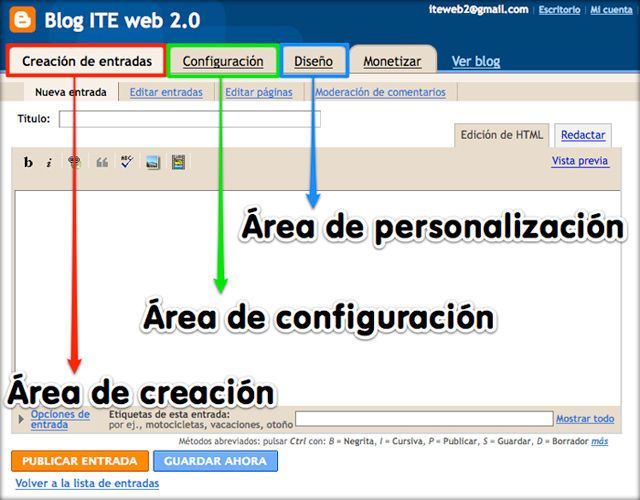Click the italic formatting icon
The width and height of the screenshot is (640, 500).
(49, 162)
